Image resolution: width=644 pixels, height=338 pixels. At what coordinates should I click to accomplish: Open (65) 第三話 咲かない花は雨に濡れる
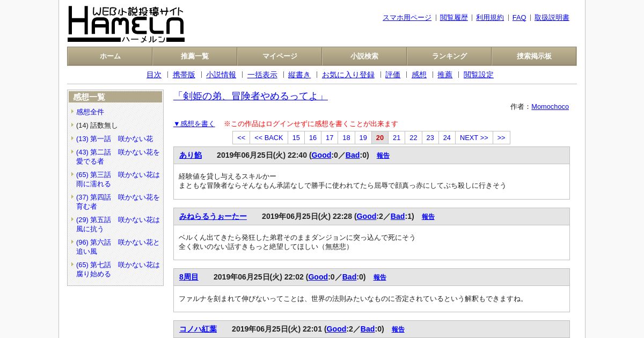118,179
